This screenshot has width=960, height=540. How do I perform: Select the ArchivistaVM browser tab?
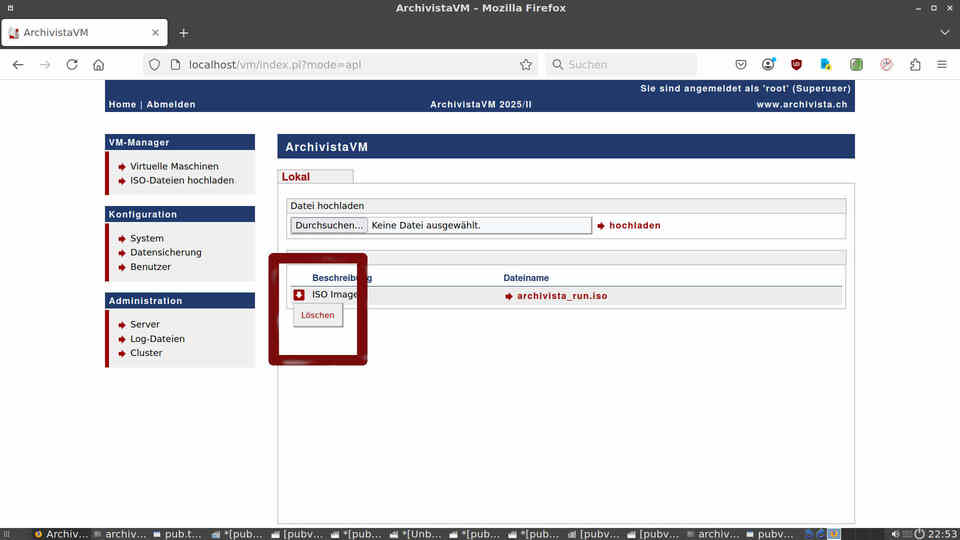point(84,32)
